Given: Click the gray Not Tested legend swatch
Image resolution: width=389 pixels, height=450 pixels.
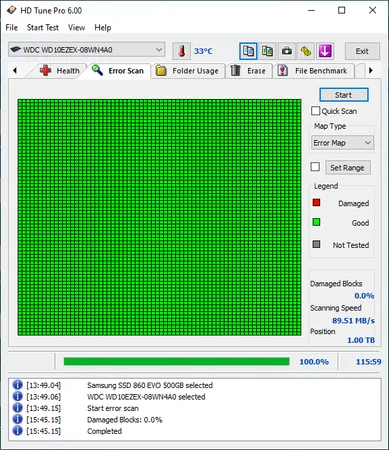Looking at the screenshot, I should tap(316, 244).
